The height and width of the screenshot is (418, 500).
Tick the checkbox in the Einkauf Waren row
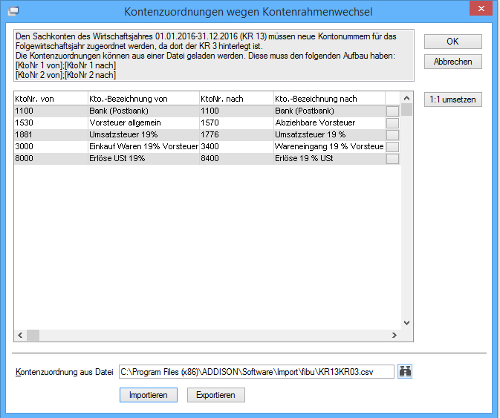[x=392, y=147]
